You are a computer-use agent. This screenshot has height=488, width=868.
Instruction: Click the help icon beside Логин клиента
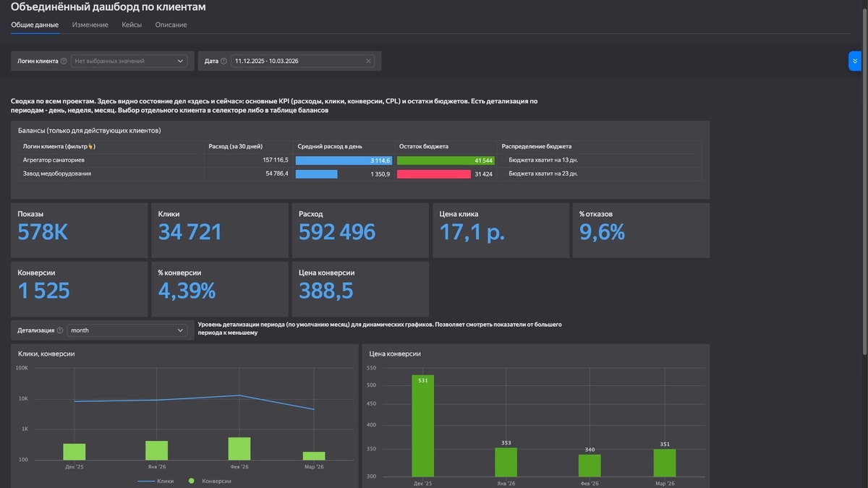64,61
